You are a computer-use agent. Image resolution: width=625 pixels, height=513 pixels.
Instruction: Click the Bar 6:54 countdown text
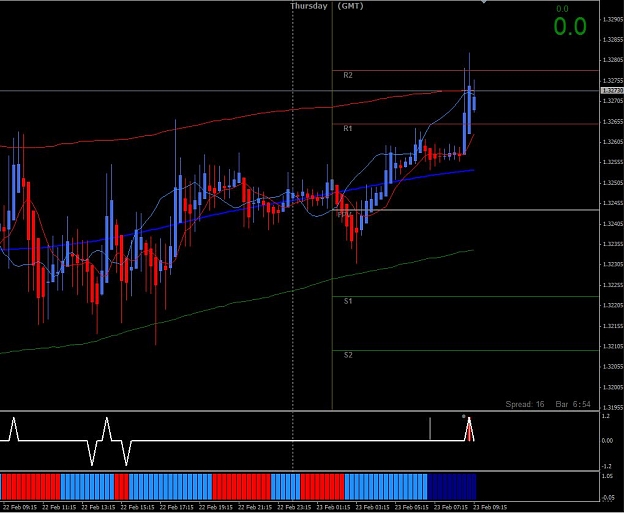pyautogui.click(x=573, y=404)
